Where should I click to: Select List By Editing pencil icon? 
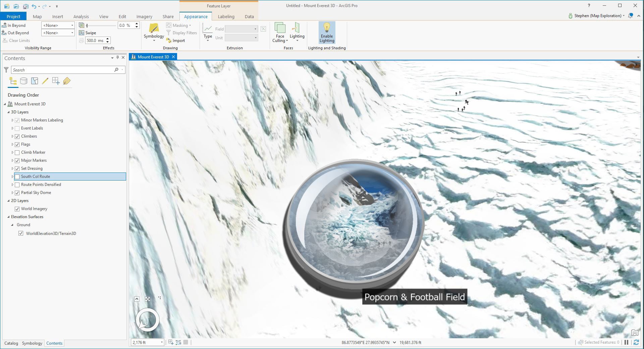45,81
